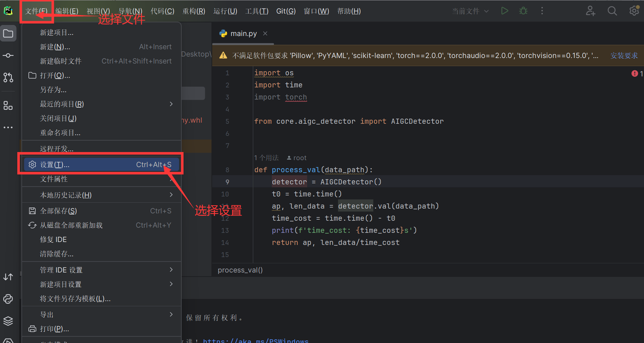This screenshot has width=644, height=343.
Task: Choose 将文件另存为模板(L)... in File menu
Action: click(x=102, y=299)
